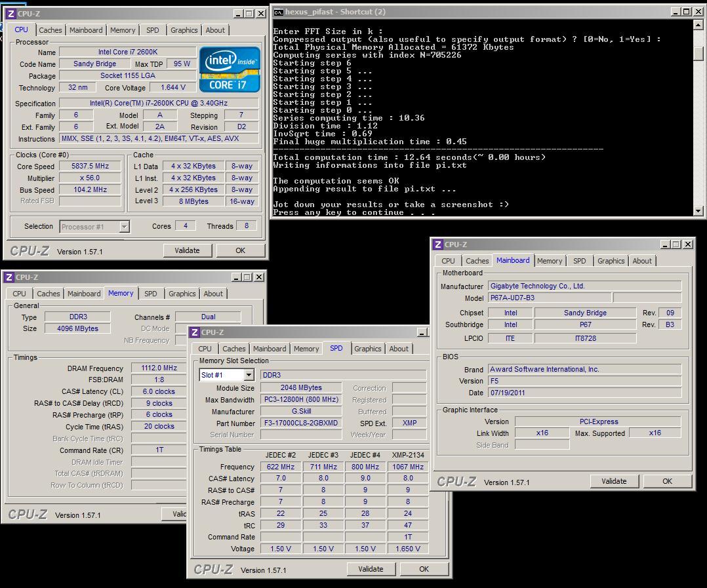Click the Level 3 cache value 8 MBytes

point(193,201)
